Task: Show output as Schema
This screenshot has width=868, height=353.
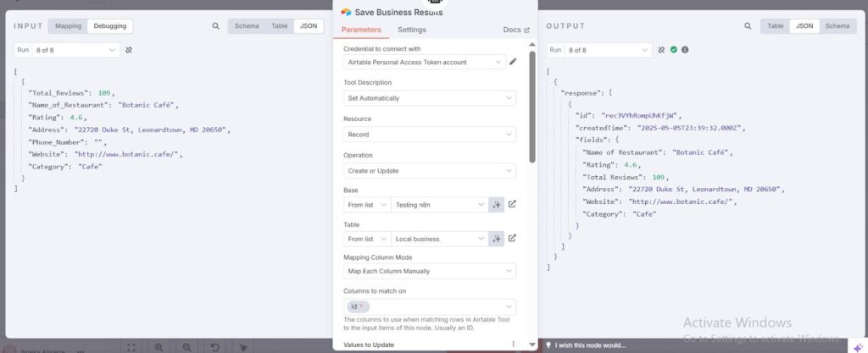Action: pos(837,26)
